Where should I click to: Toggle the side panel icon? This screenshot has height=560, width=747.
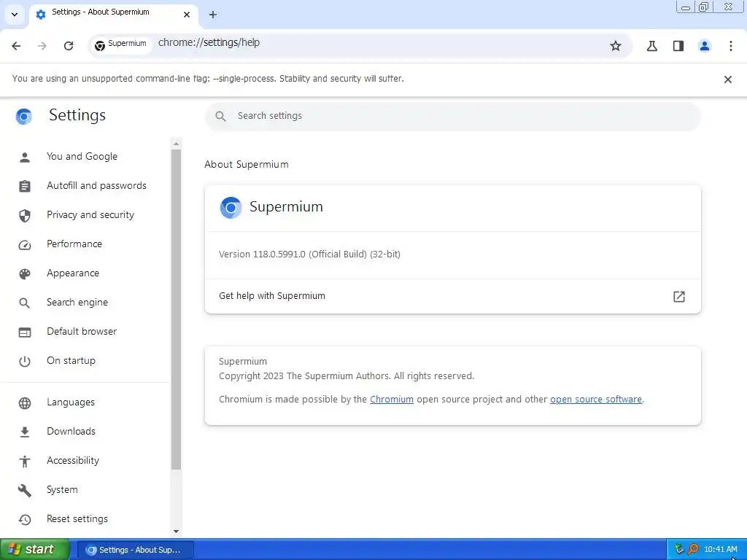click(x=678, y=46)
